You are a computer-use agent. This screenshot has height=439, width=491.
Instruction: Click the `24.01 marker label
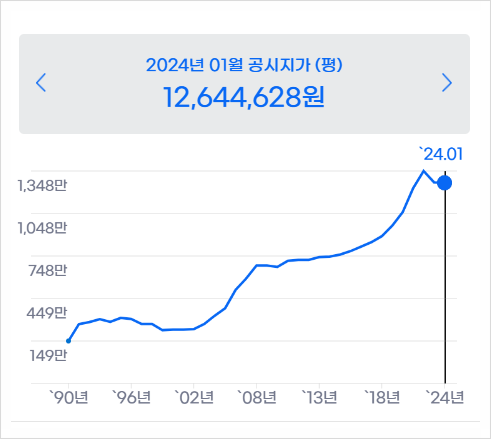441,154
